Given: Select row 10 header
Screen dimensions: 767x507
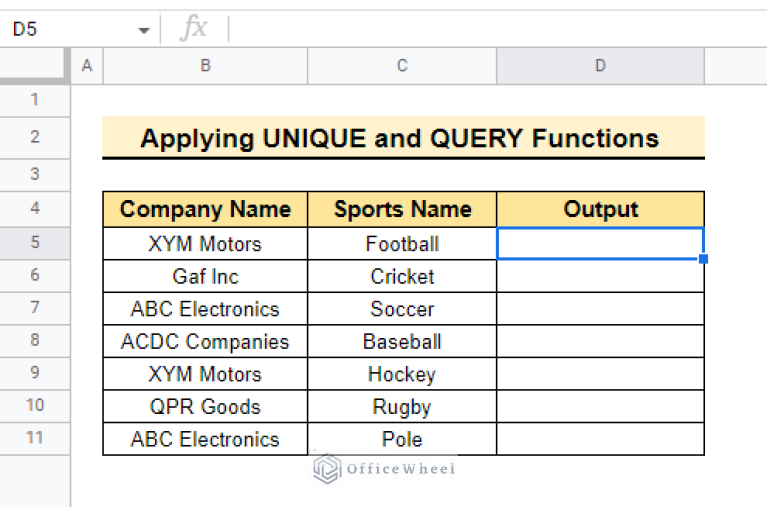Looking at the screenshot, I should [34, 406].
